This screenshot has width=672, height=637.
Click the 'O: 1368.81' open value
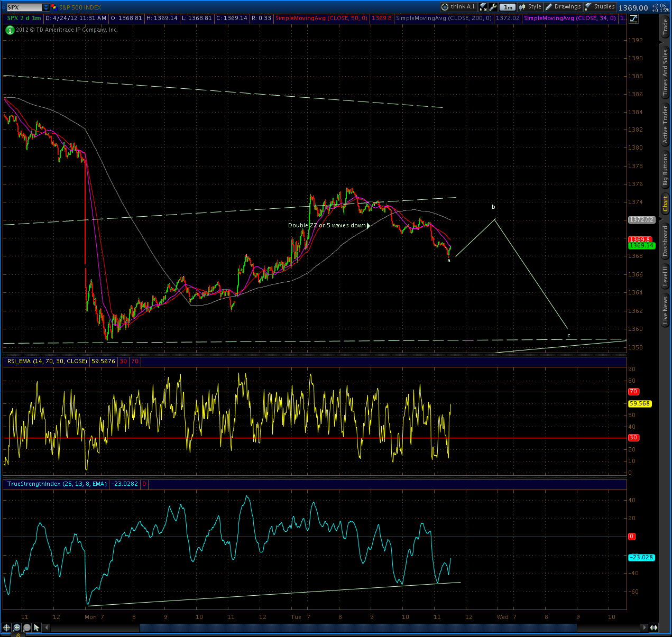(126, 18)
